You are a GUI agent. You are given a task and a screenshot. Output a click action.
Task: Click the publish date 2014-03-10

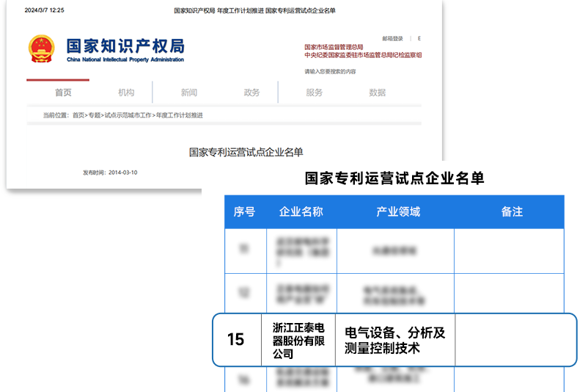coord(123,173)
